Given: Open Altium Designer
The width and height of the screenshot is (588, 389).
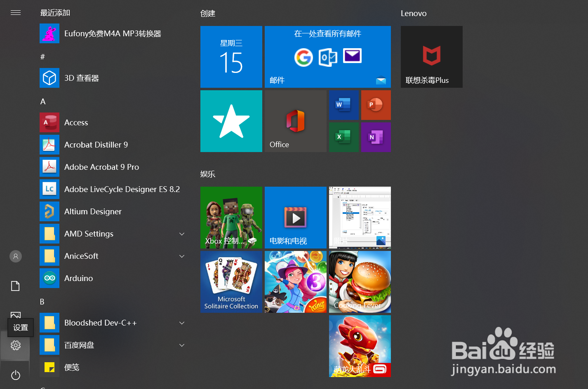Looking at the screenshot, I should click(x=93, y=211).
